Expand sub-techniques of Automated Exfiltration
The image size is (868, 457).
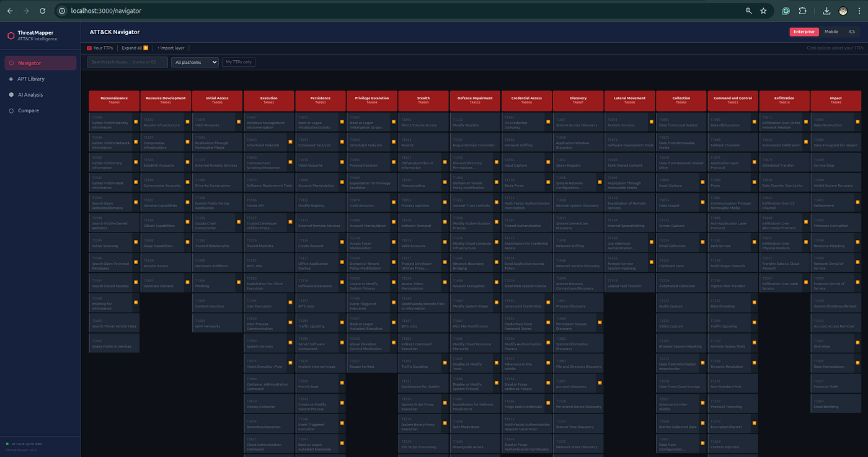click(x=806, y=142)
